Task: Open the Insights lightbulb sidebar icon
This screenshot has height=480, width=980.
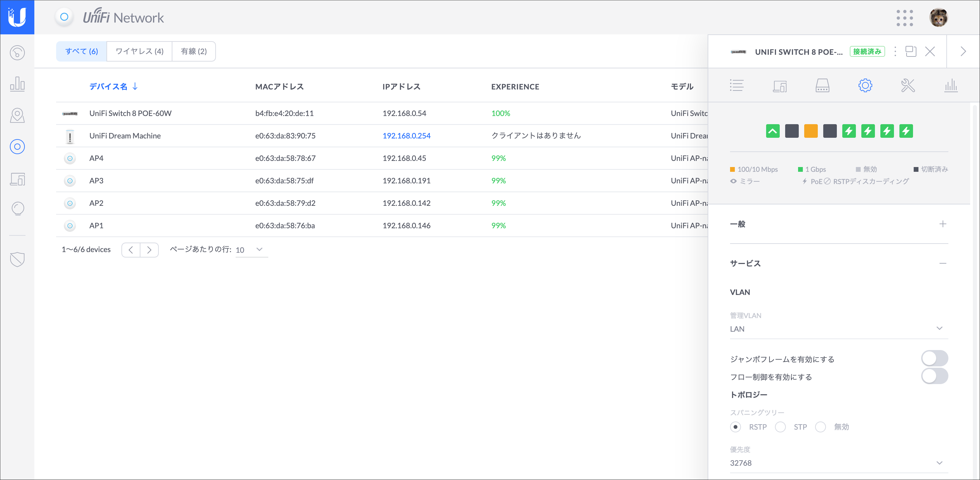Action: tap(17, 209)
